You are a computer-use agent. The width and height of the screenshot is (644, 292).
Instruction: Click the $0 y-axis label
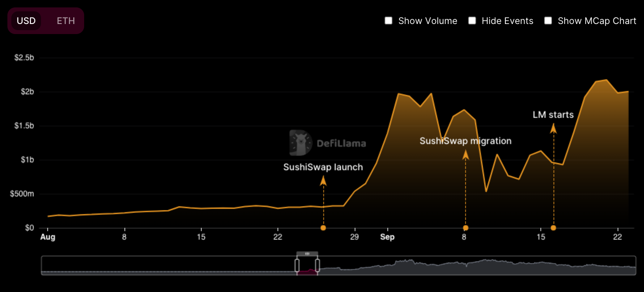click(30, 228)
